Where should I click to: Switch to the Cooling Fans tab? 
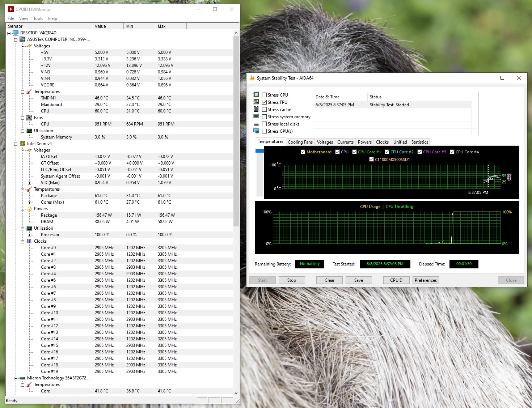pos(300,142)
